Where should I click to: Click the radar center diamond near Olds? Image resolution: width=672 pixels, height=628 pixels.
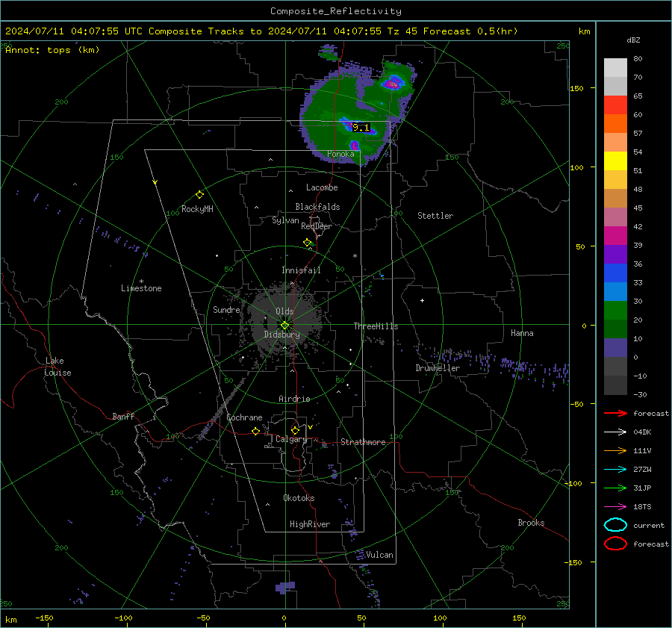285,325
